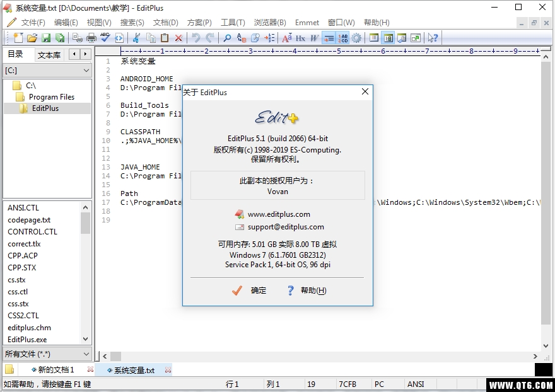Toggle the Output window button
Screen dimensions: 555x392
[402, 38]
